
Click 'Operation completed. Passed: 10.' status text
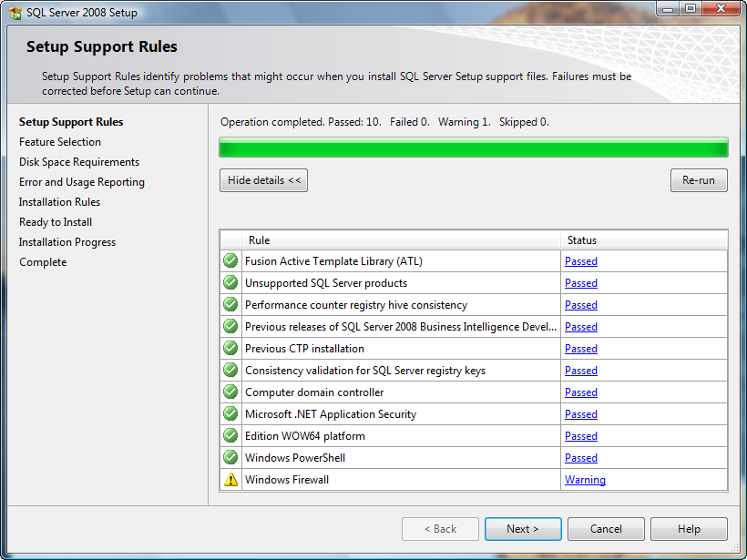[x=301, y=122]
